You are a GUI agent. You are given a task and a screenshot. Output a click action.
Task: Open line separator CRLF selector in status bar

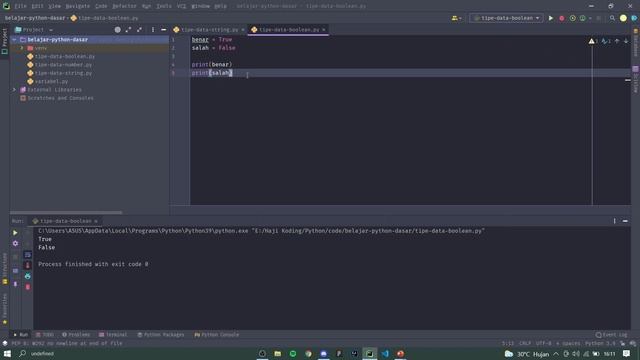pyautogui.click(x=525, y=343)
